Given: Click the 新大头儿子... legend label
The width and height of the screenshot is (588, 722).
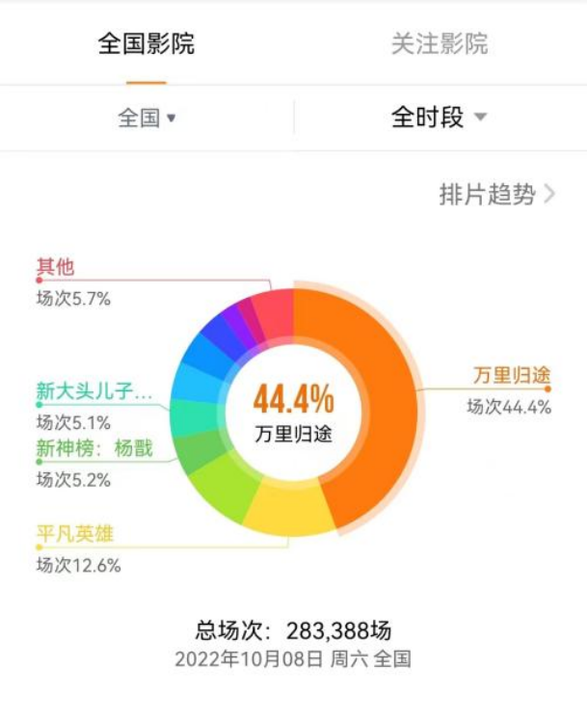Looking at the screenshot, I should click(94, 391).
